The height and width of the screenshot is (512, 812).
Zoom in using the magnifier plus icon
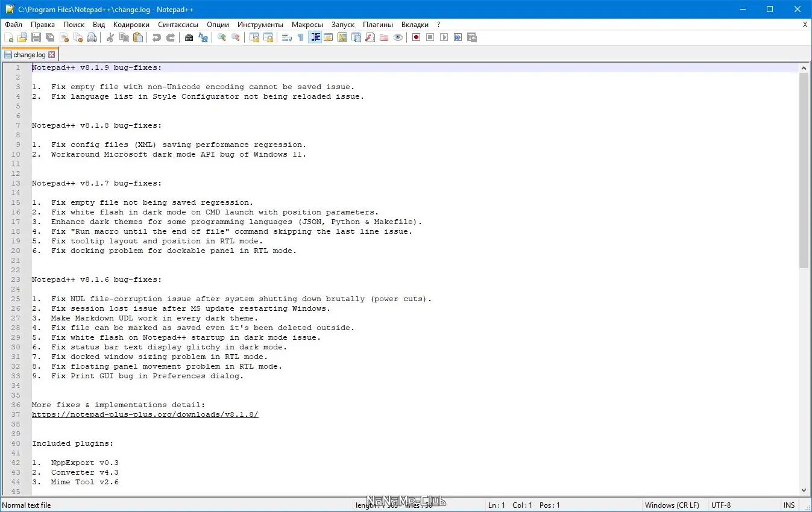(222, 37)
